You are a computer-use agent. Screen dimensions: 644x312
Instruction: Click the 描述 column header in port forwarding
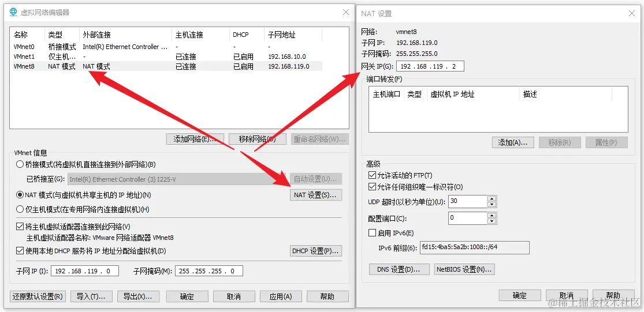tap(566, 95)
